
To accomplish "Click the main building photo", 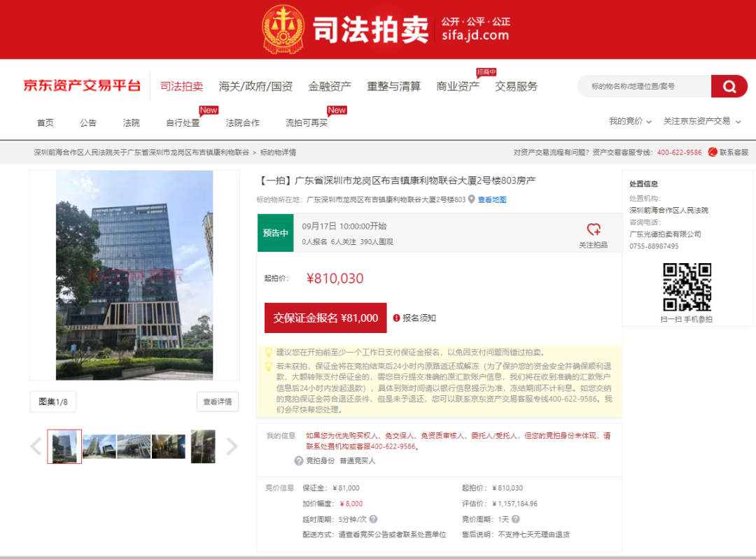I will click(134, 275).
